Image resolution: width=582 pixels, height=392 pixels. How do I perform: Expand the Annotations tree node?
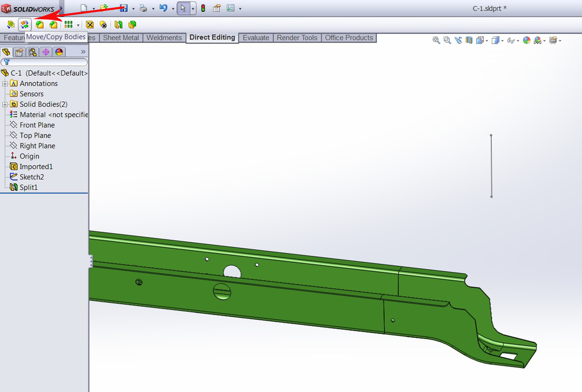click(5, 83)
